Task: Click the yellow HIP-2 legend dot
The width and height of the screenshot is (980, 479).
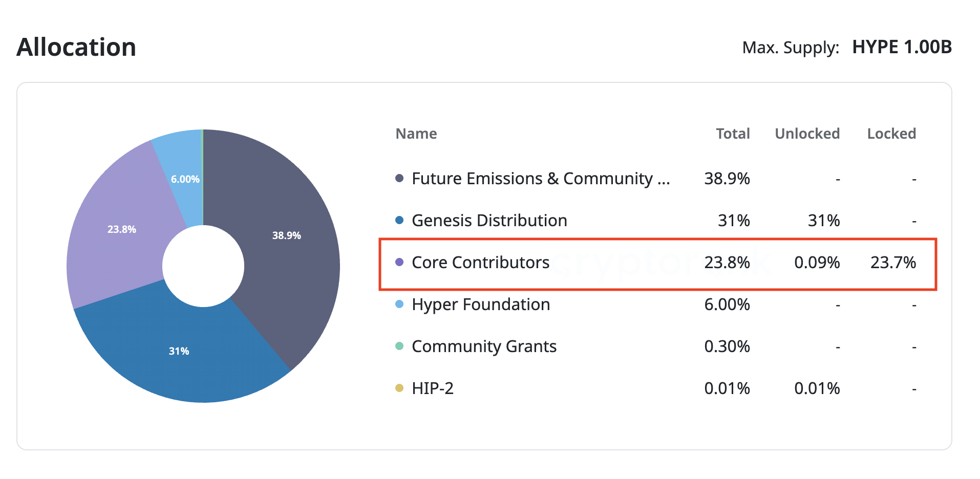Action: (399, 388)
